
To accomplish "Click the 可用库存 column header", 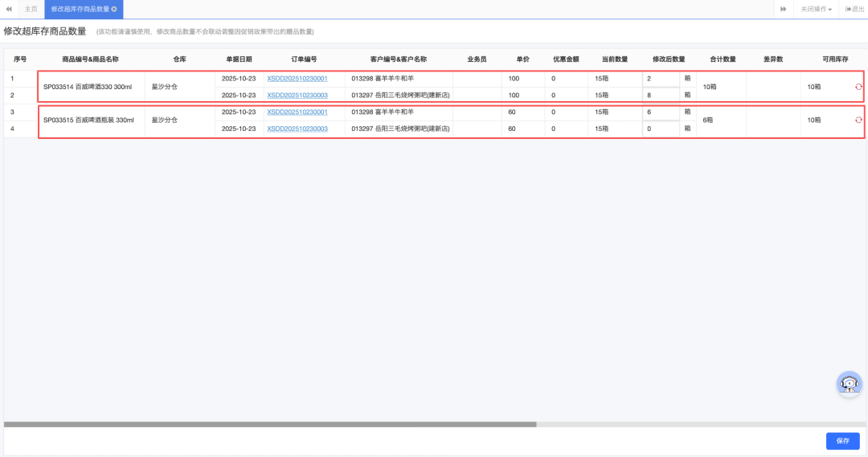I will 835,59.
